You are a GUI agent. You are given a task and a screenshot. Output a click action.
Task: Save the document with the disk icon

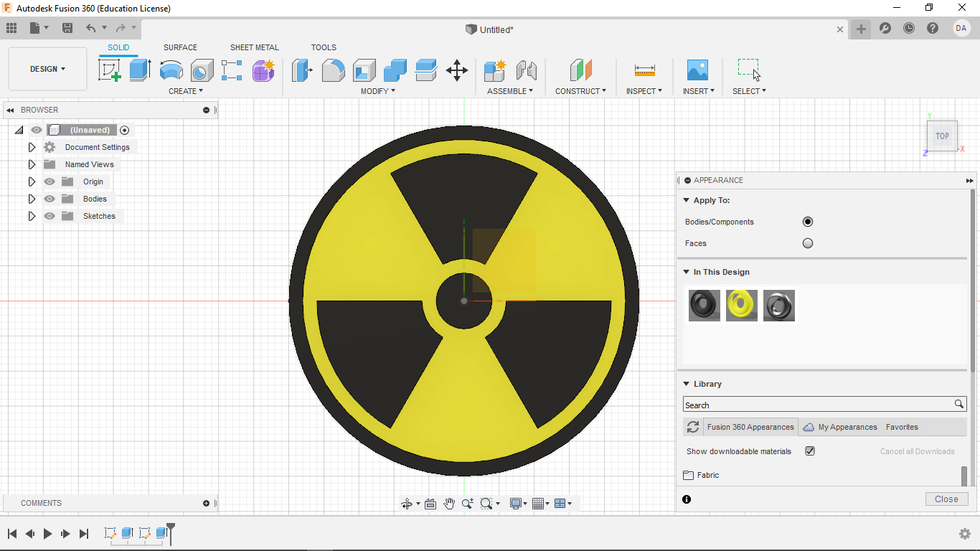pos(67,29)
